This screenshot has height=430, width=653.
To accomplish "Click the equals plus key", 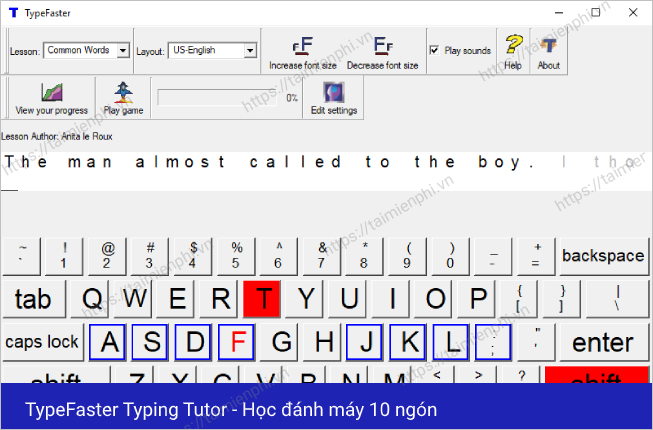I will (536, 256).
